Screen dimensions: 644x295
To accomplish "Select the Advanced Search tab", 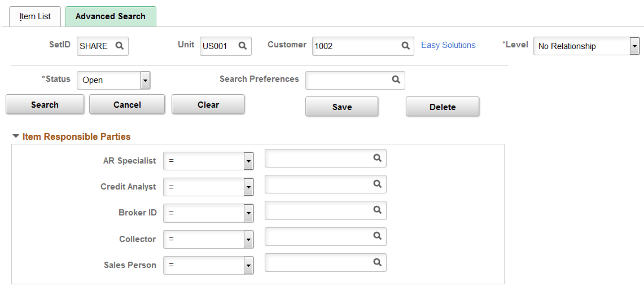I will tap(111, 16).
